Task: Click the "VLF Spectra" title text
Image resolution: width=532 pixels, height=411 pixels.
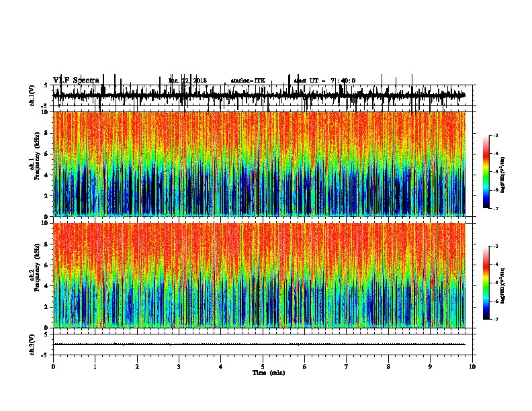Action: (76, 81)
